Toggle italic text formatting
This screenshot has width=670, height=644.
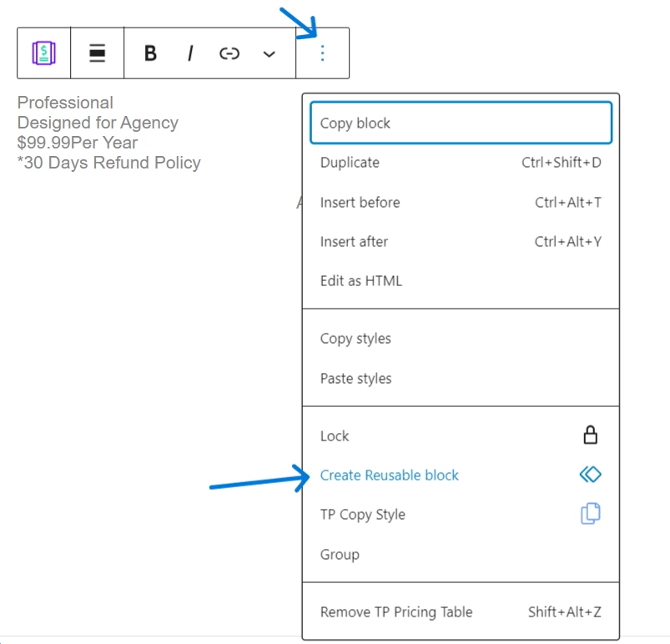tap(189, 53)
